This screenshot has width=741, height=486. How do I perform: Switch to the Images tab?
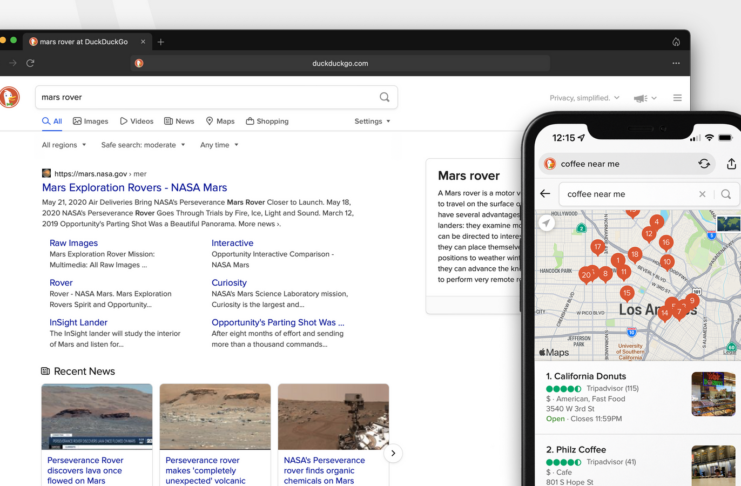click(90, 121)
